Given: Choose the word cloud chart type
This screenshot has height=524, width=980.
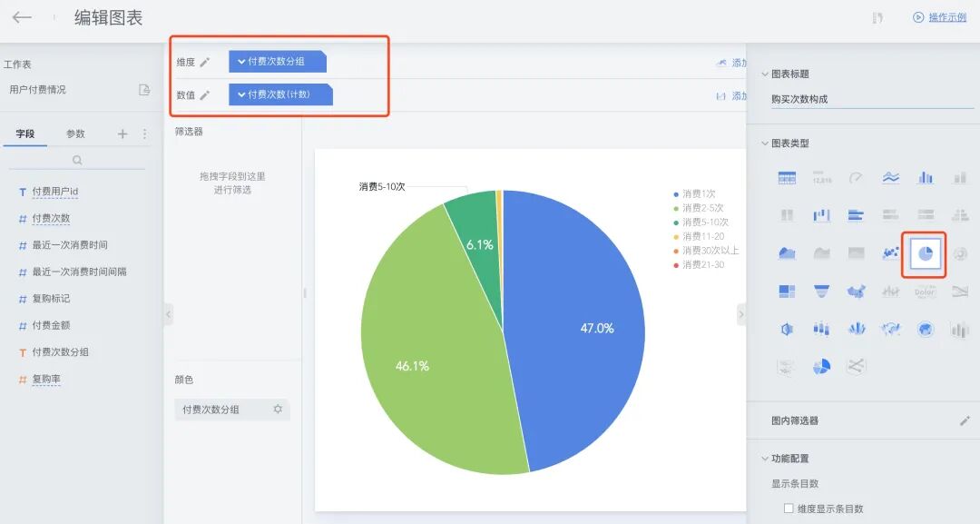Looking at the screenshot, I should 925,292.
